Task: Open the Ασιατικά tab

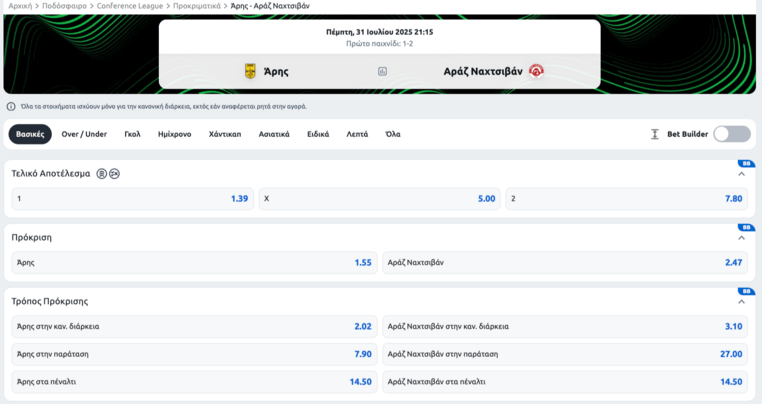Action: click(x=274, y=134)
